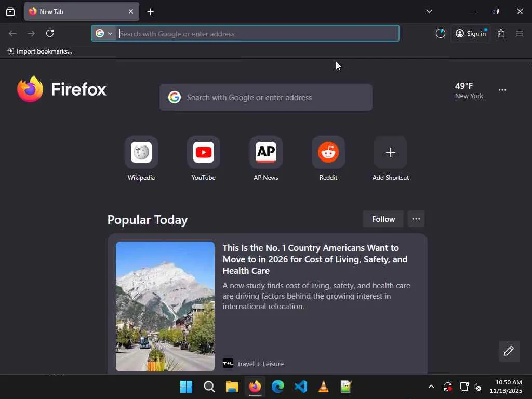
Task: Sign in to Firefox account
Action: [x=471, y=33]
